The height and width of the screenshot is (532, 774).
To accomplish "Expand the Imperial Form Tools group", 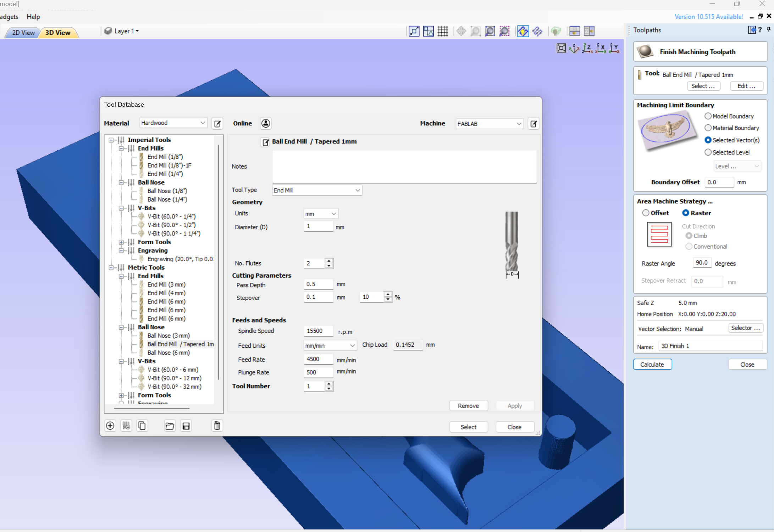I will (121, 242).
